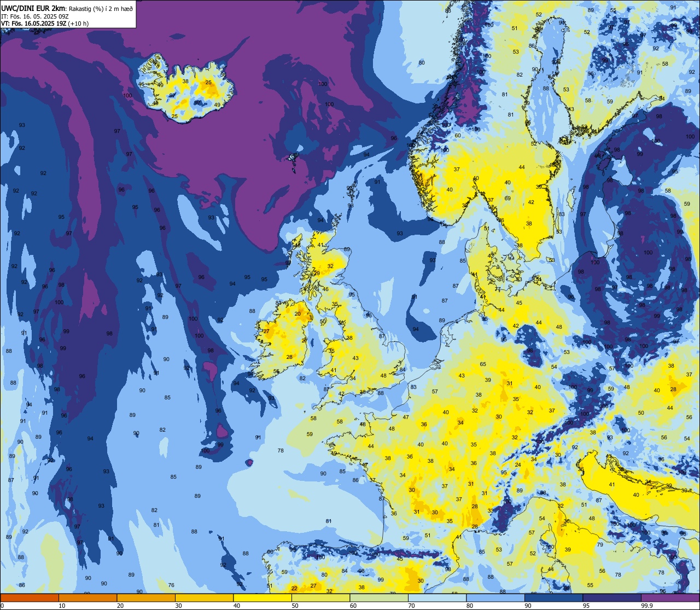Select the 50–60 yellow-green legend swatch
The image size is (700, 610).
320,597
